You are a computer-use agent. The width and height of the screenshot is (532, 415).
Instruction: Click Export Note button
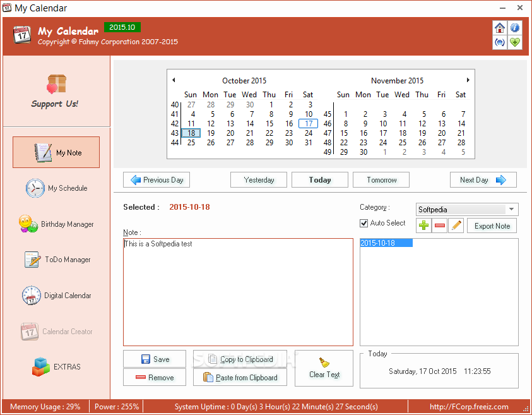tap(492, 226)
